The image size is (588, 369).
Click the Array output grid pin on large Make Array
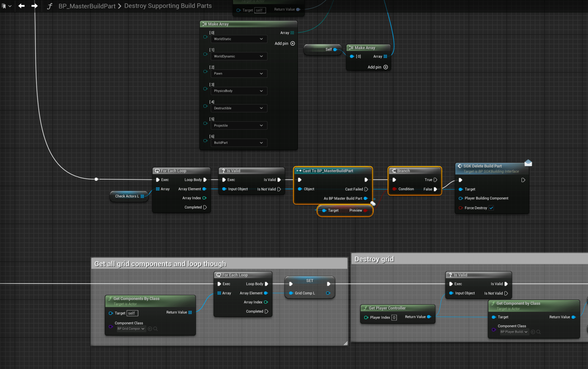(x=292, y=33)
